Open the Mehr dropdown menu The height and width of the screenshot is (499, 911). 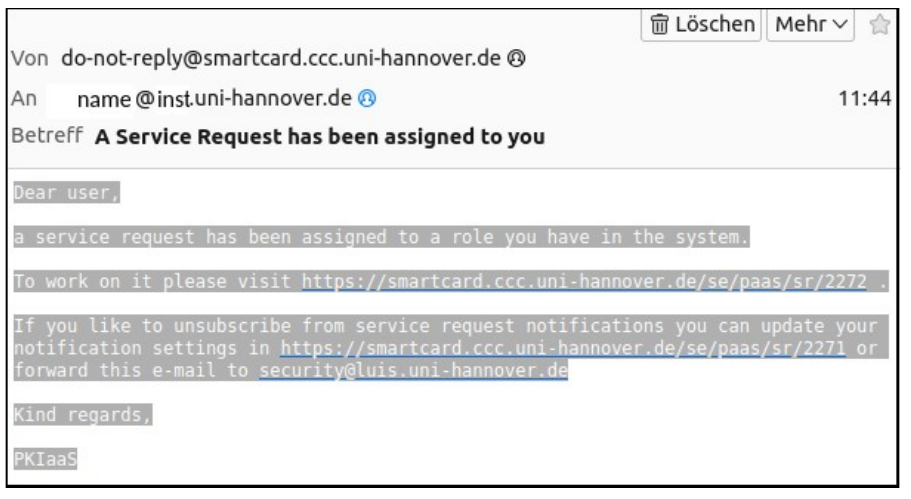810,24
